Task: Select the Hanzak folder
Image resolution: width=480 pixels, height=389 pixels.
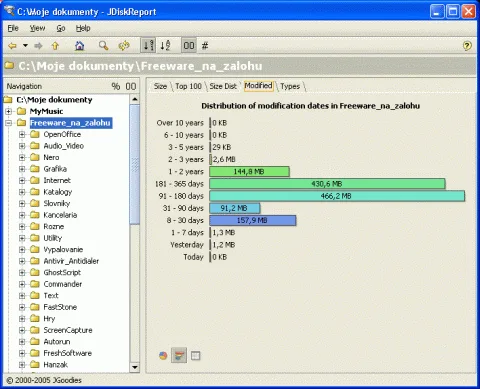Action: [56, 365]
